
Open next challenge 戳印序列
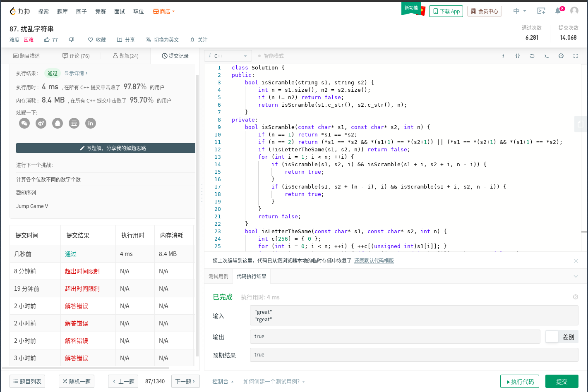click(x=26, y=193)
